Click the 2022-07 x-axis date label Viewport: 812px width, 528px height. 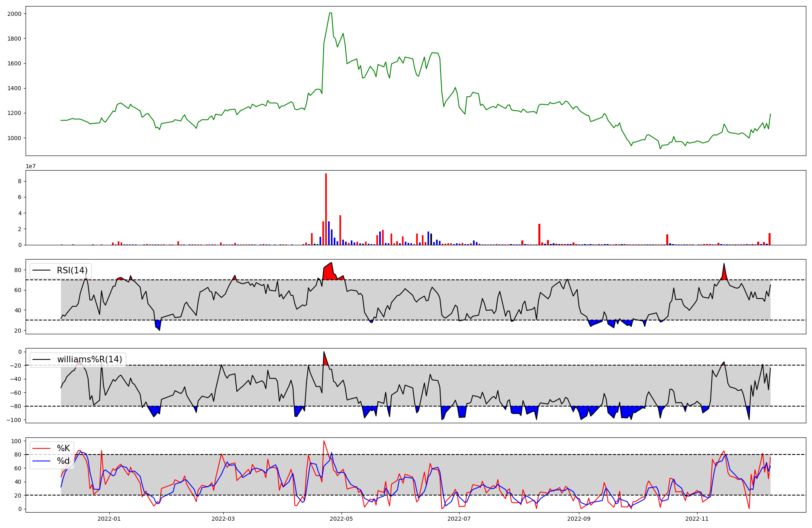coord(459,519)
